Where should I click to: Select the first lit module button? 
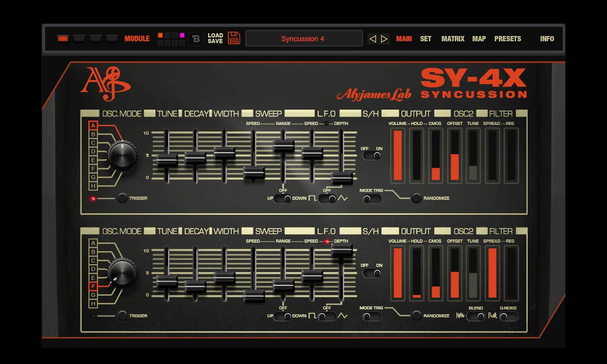click(x=63, y=38)
